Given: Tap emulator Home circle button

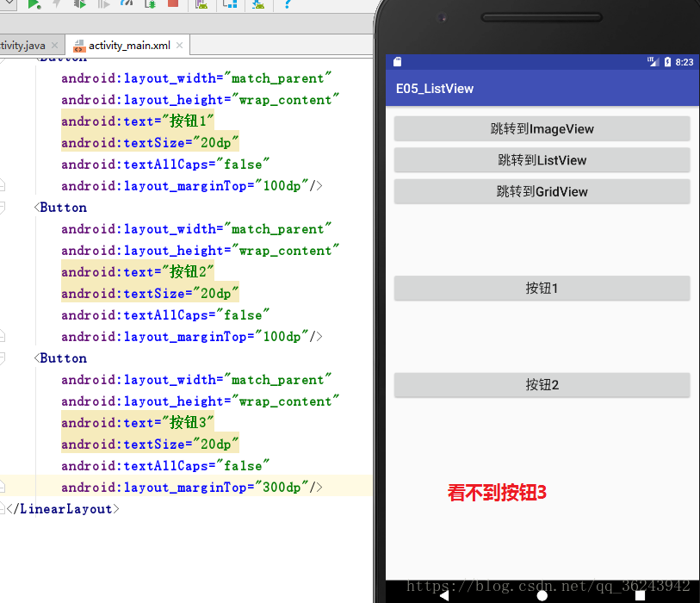Looking at the screenshot, I should (x=542, y=596).
